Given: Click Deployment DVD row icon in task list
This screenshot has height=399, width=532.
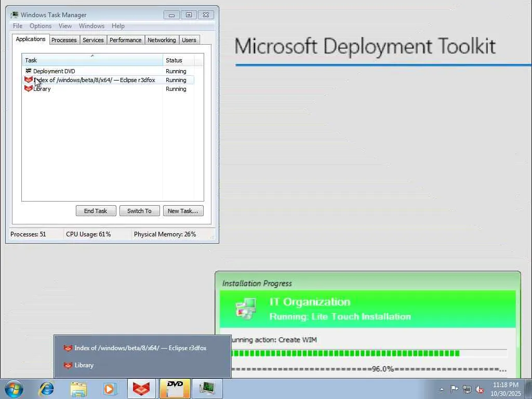Looking at the screenshot, I should [x=28, y=71].
